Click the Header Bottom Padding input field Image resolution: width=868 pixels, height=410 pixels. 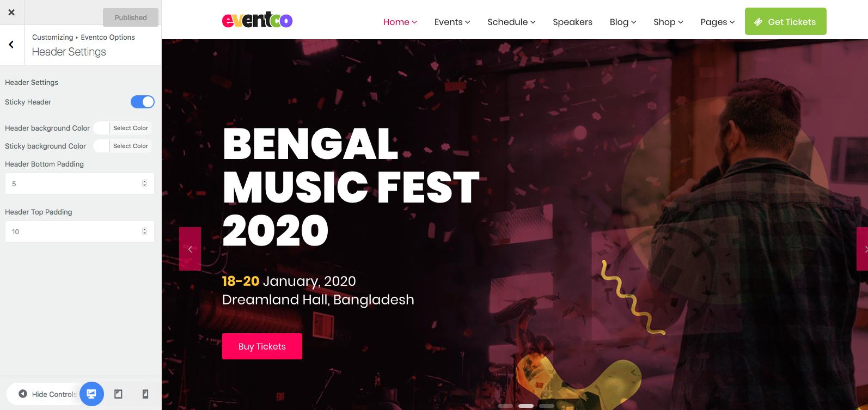click(x=80, y=183)
